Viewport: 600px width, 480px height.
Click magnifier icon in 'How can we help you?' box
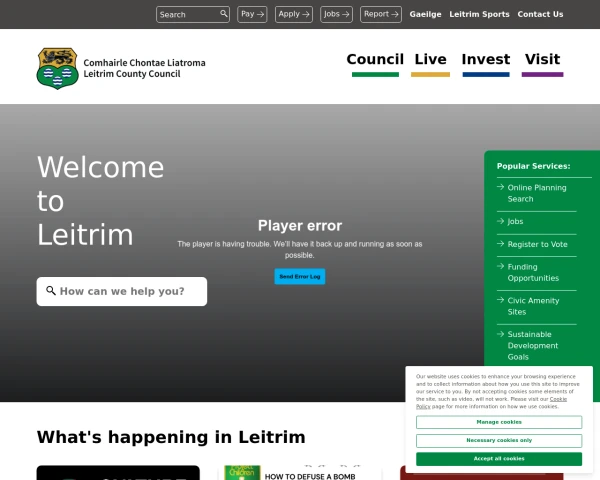click(x=51, y=291)
